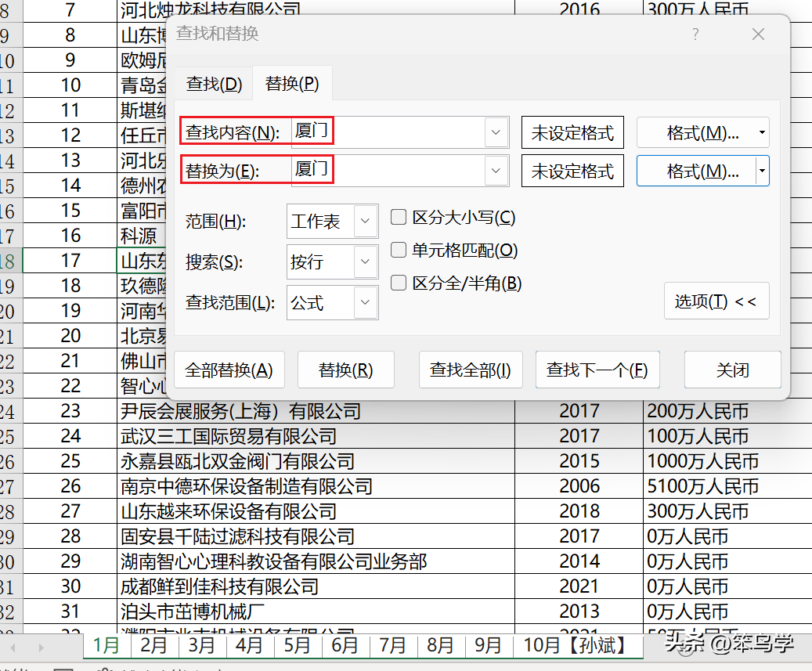Image resolution: width=812 pixels, height=671 pixels.
Task: Click the 关闭 button
Action: coord(733,370)
